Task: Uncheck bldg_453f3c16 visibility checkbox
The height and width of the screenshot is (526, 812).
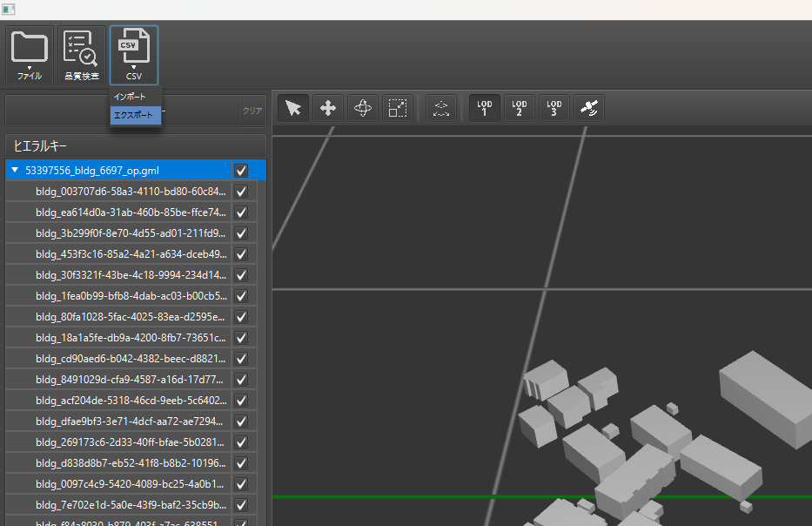Action: point(241,254)
